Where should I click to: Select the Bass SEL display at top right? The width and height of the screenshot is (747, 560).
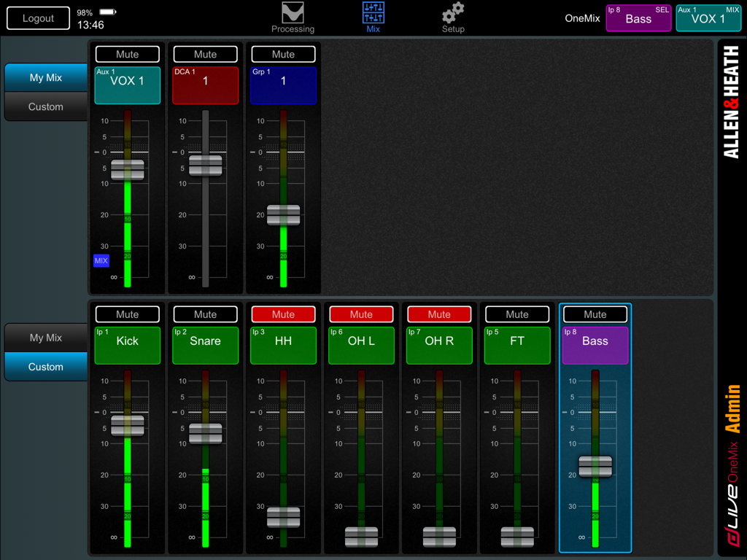(638, 17)
